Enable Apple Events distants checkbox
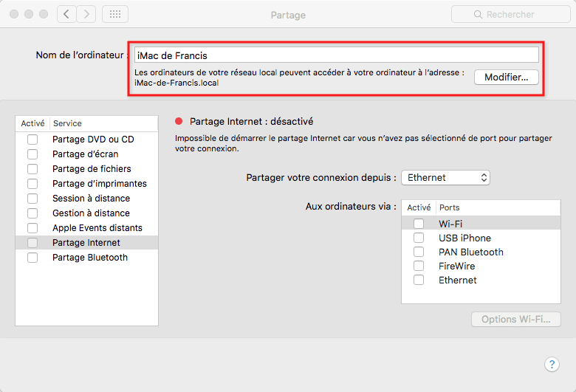 [x=32, y=228]
